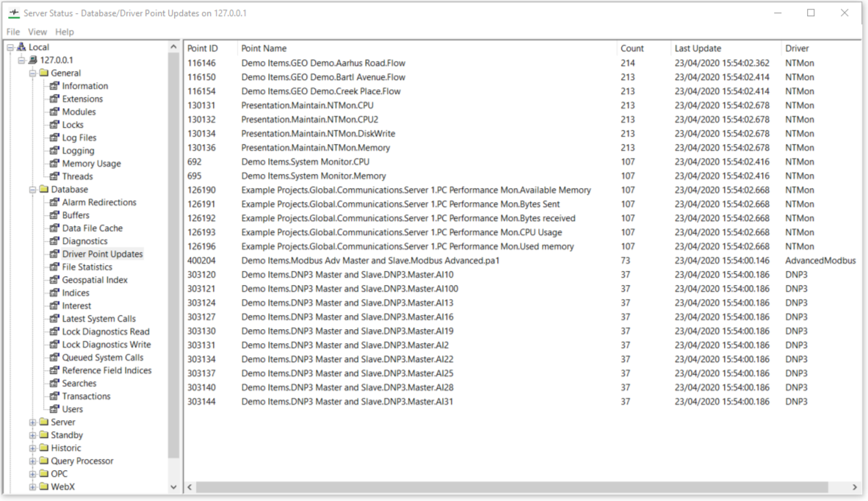This screenshot has height=501, width=868.
Task: Expand the Server folder node
Action: coord(32,422)
